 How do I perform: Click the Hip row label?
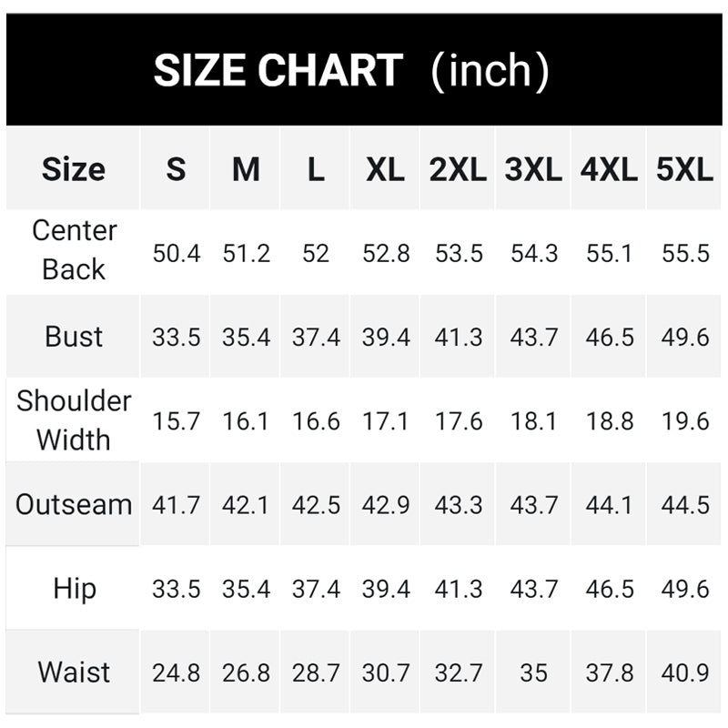74,589
